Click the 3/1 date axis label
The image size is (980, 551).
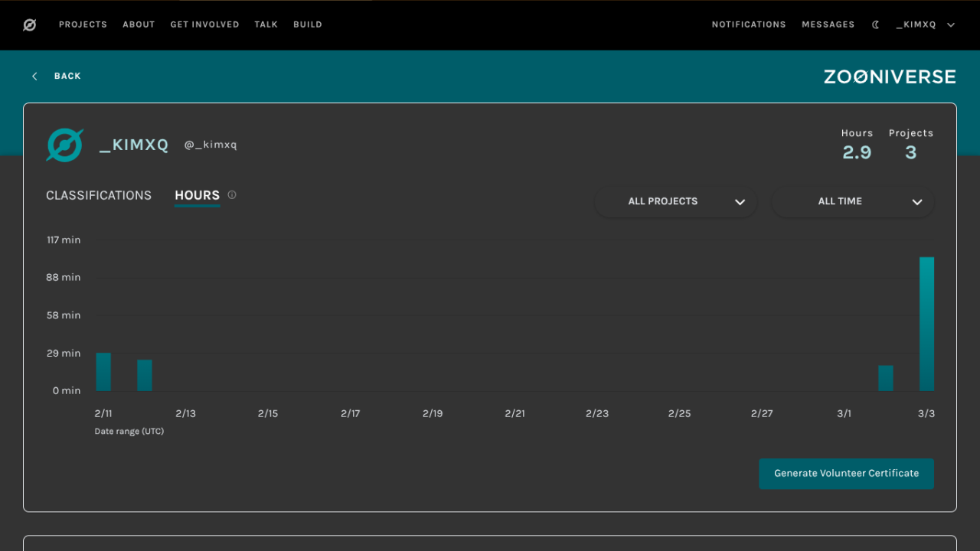tap(844, 414)
